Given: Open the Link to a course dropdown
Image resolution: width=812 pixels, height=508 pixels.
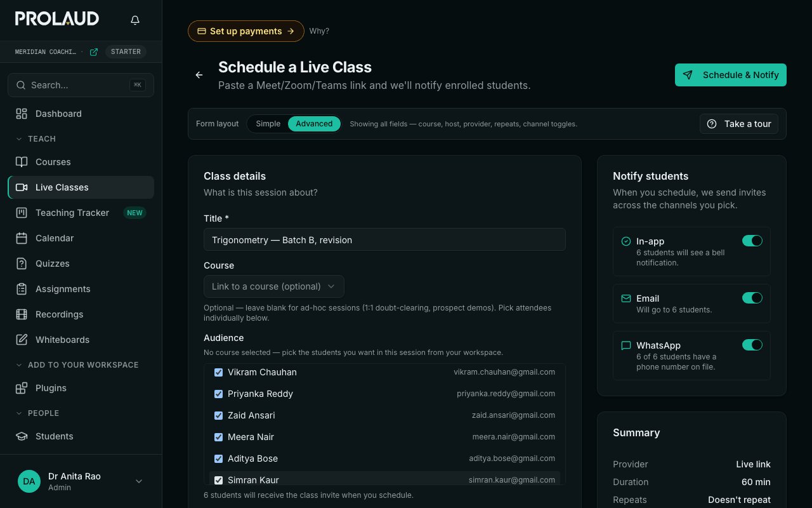Looking at the screenshot, I should click(274, 286).
